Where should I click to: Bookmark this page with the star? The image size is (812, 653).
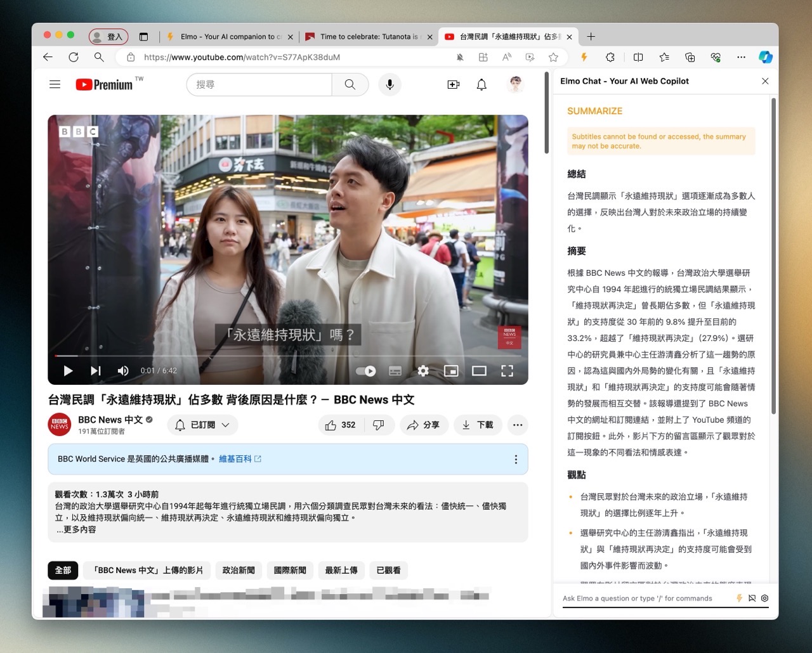coord(553,57)
